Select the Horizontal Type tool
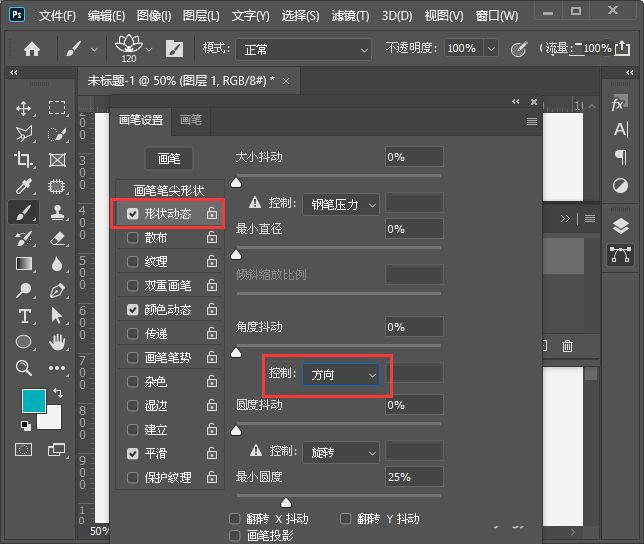The height and width of the screenshot is (544, 644). click(24, 316)
